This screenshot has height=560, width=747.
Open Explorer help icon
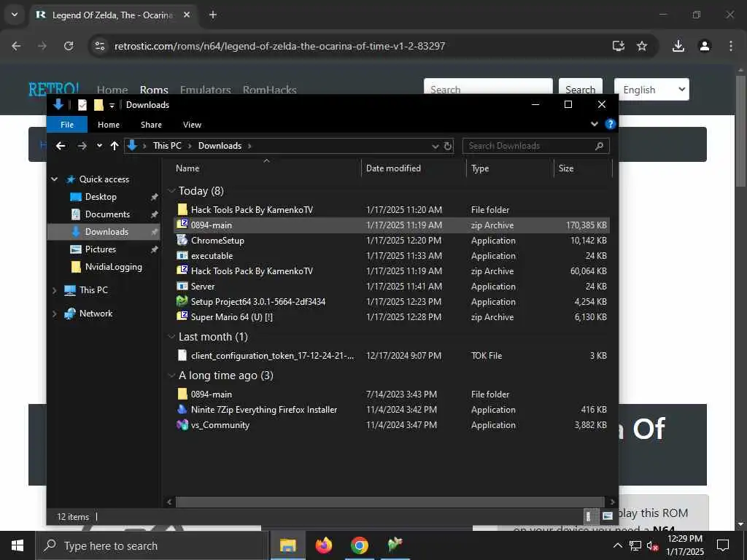[x=610, y=124]
